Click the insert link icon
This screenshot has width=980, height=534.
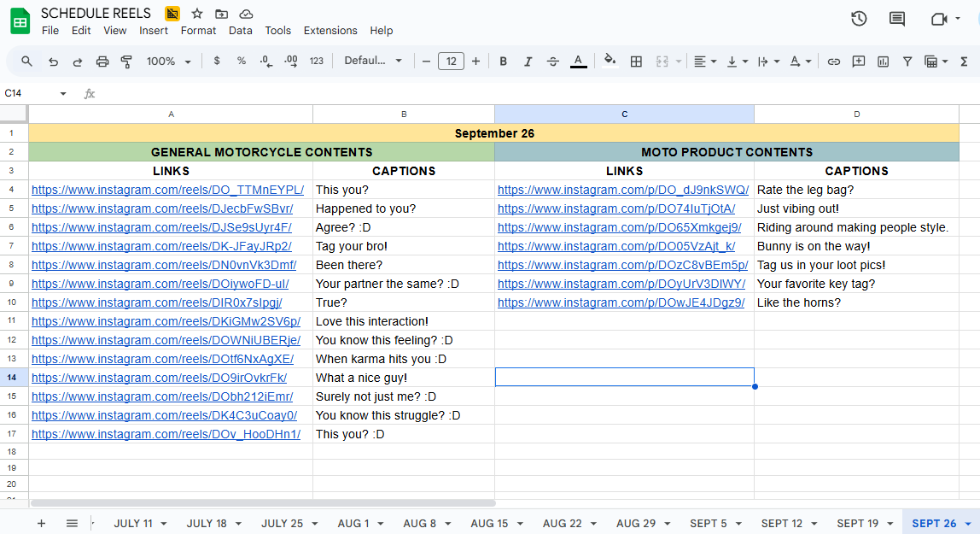click(x=834, y=62)
